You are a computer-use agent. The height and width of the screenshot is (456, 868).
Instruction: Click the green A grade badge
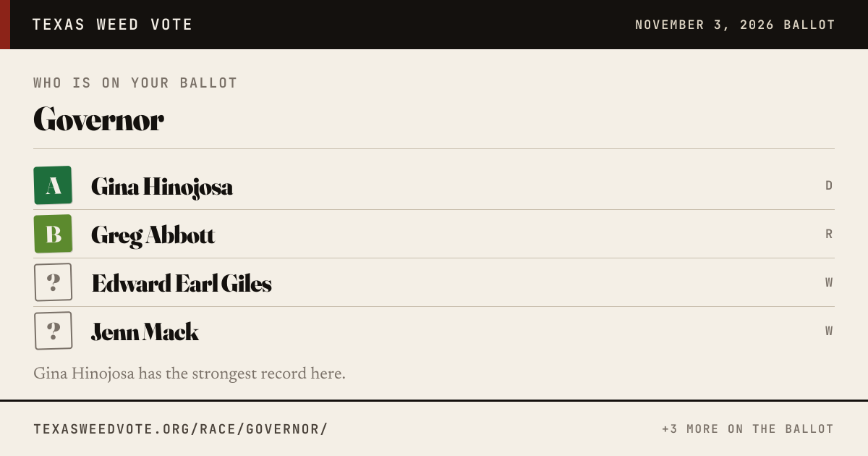[53, 185]
